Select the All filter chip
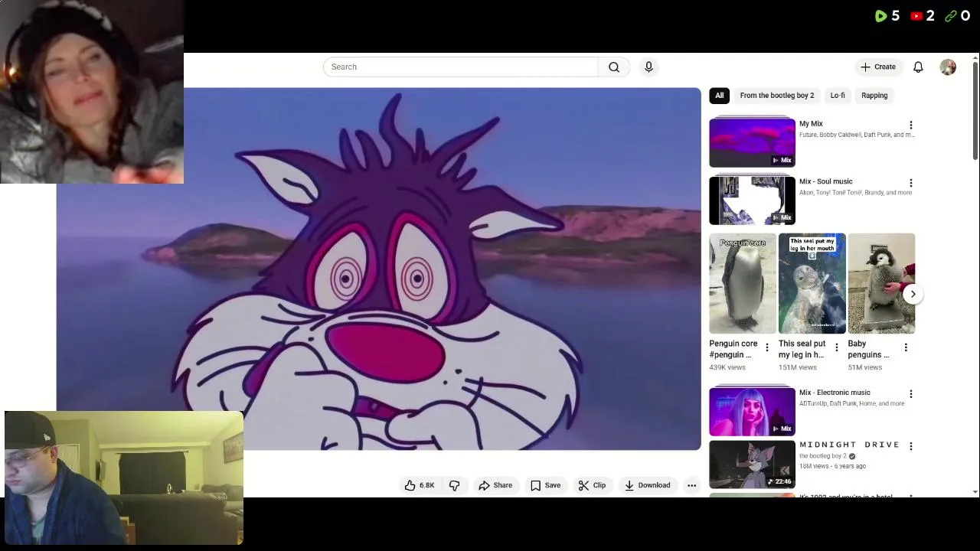Screen dimensions: 980x551 tap(719, 96)
